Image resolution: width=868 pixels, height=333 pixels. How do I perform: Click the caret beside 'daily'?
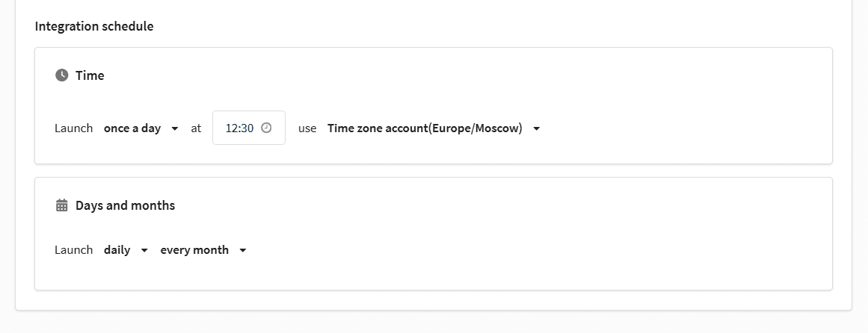[144, 250]
